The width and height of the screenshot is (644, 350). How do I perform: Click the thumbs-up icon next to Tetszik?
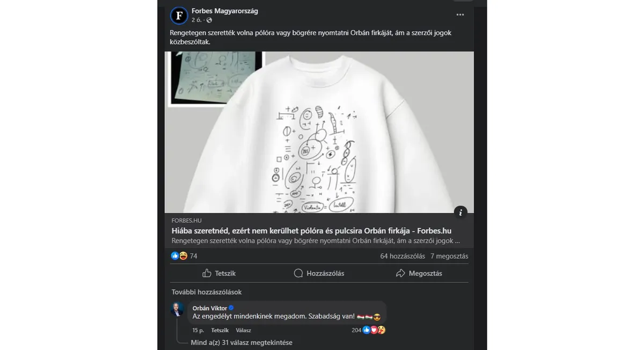(207, 273)
